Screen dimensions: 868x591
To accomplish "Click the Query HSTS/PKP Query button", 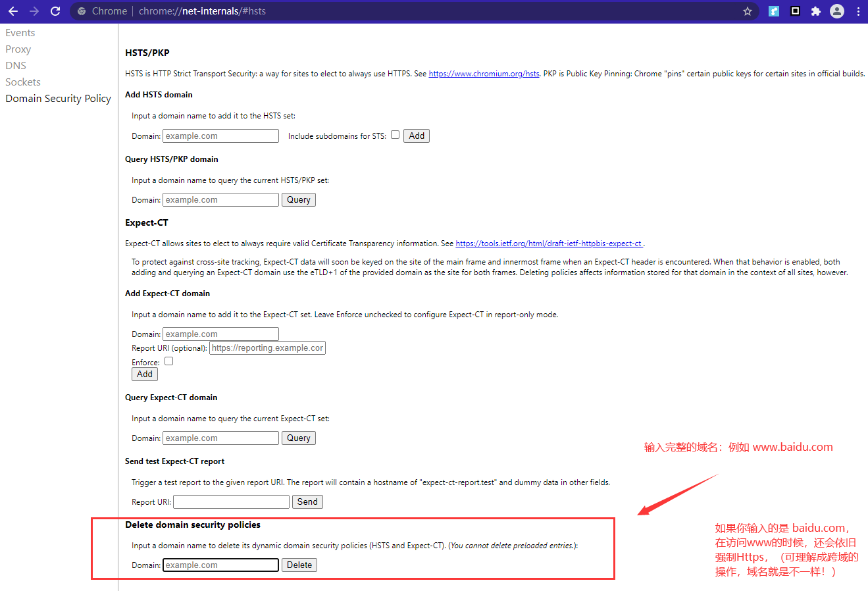I will pyautogui.click(x=298, y=200).
